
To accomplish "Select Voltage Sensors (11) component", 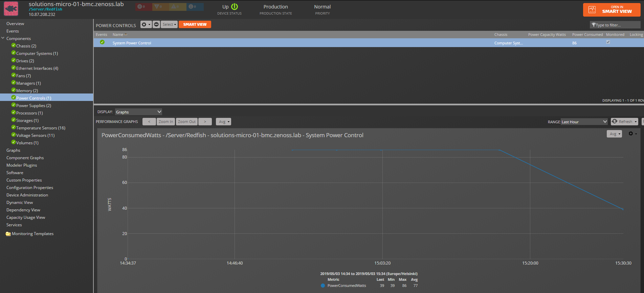I will point(35,135).
